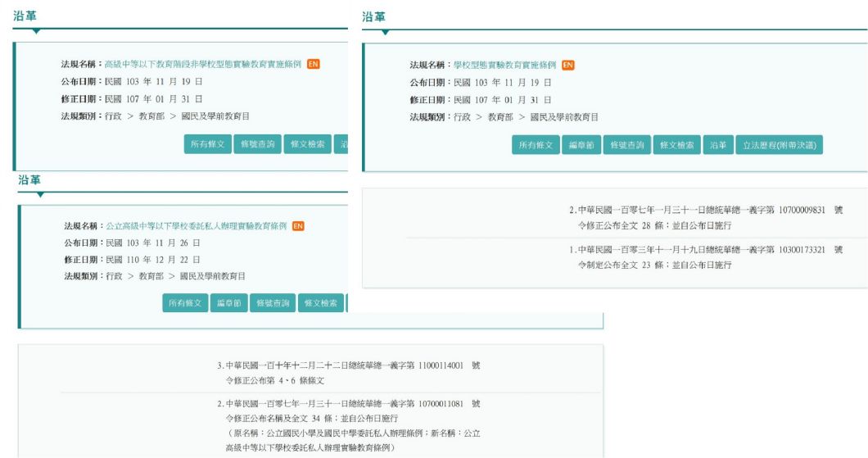Click 編章節 in the 學校型態實驗教育實施條例 panel

581,145
